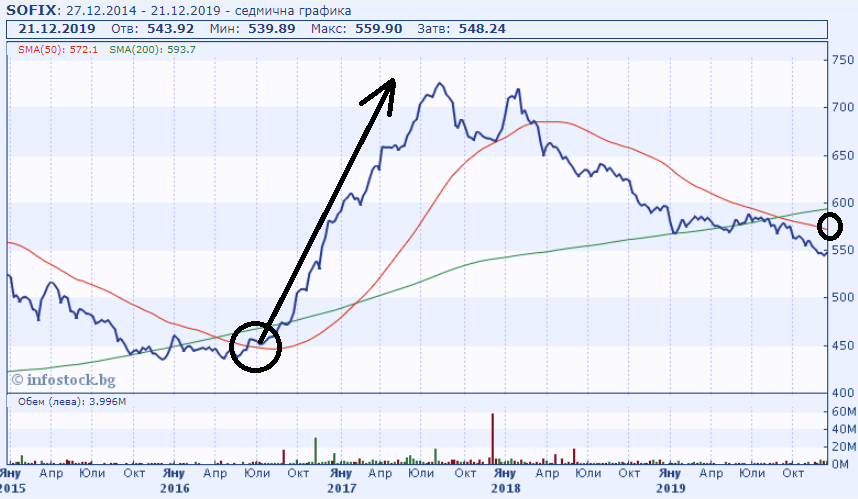Click the 20M volume axis label
The width and height of the screenshot is (858, 499).
click(x=844, y=447)
